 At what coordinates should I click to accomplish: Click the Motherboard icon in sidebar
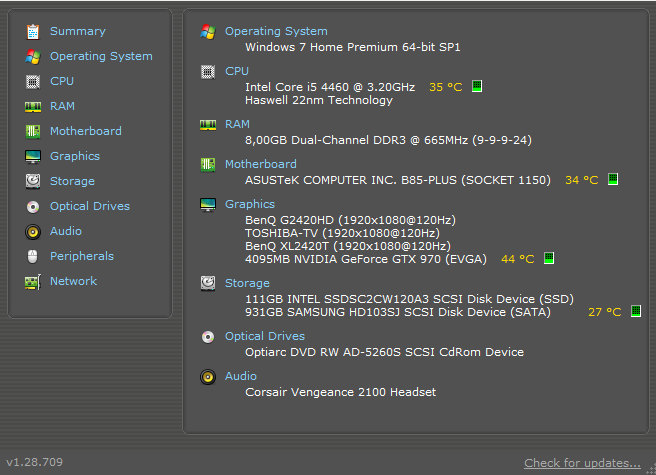(x=33, y=131)
